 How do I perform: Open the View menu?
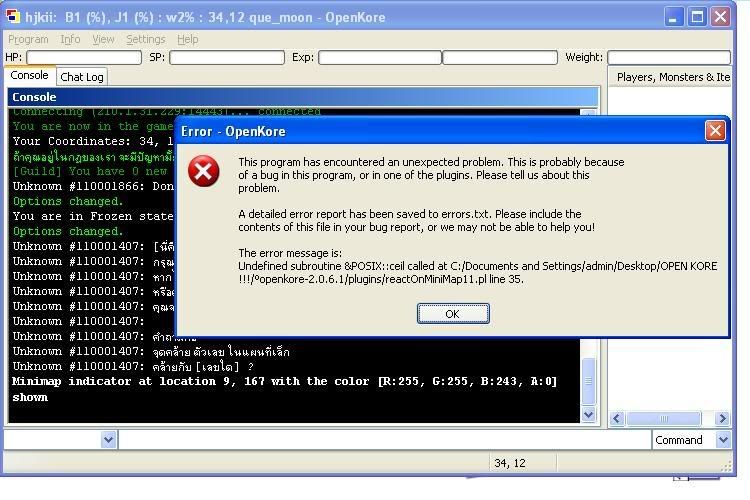tap(103, 39)
